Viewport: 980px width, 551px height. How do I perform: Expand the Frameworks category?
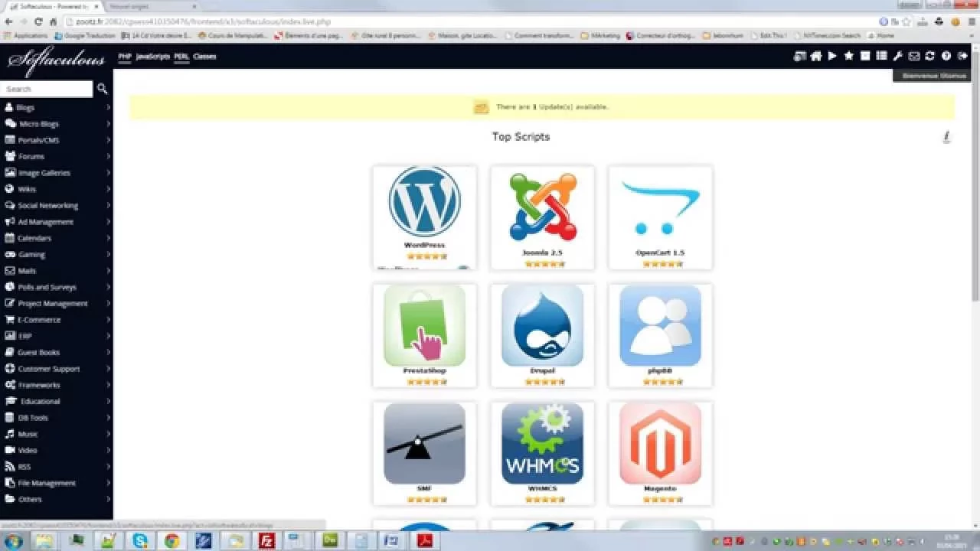[x=57, y=385]
